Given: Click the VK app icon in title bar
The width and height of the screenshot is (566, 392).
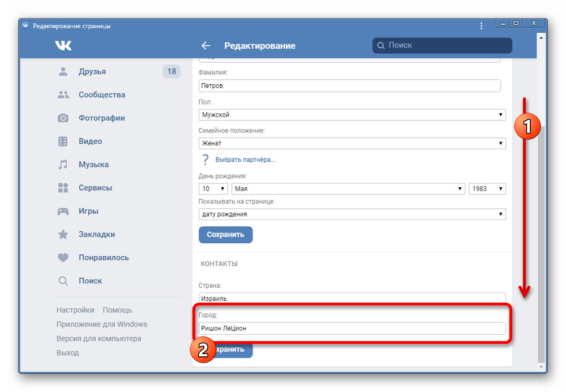Looking at the screenshot, I should click(x=25, y=25).
